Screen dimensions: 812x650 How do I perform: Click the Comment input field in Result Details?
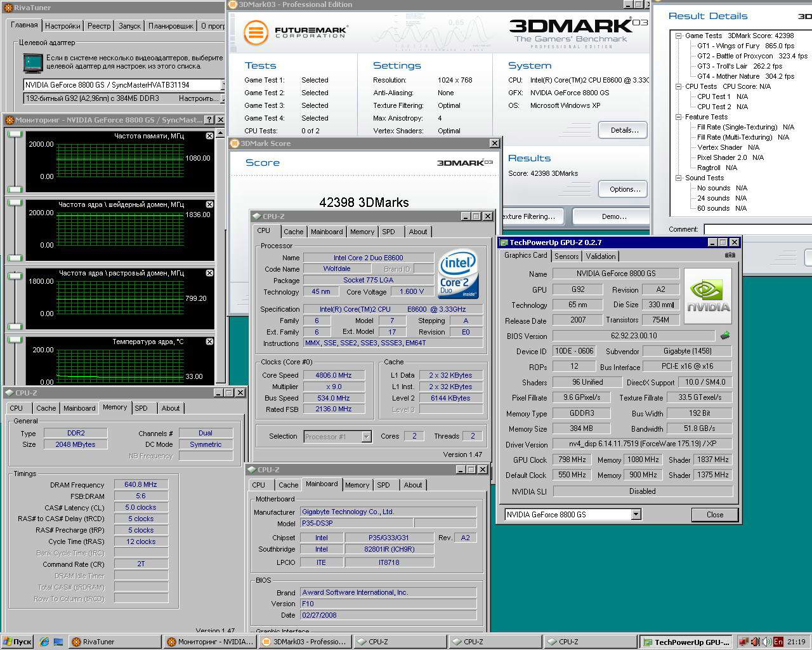pyautogui.click(x=757, y=229)
